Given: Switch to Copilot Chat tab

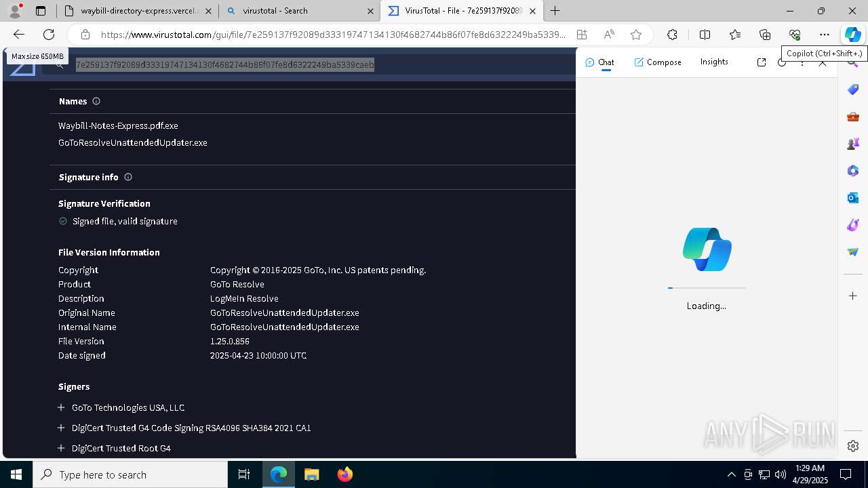Looking at the screenshot, I should click(x=599, y=62).
